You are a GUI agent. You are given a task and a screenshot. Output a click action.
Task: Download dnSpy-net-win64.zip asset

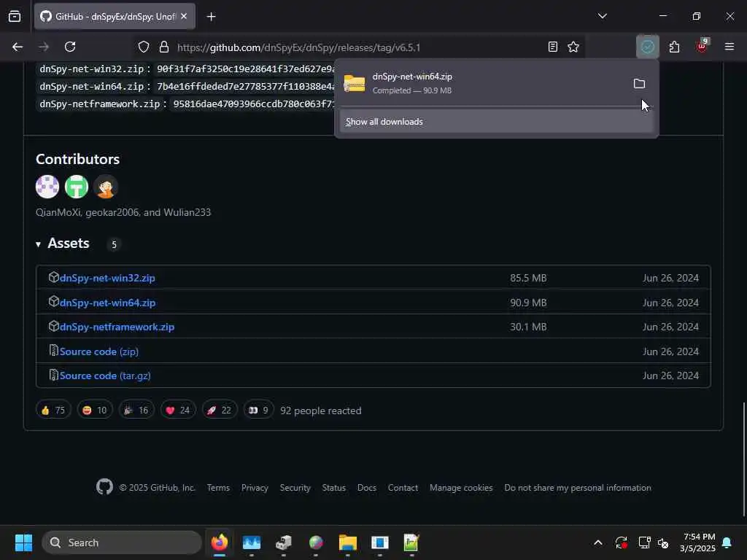pyautogui.click(x=107, y=303)
